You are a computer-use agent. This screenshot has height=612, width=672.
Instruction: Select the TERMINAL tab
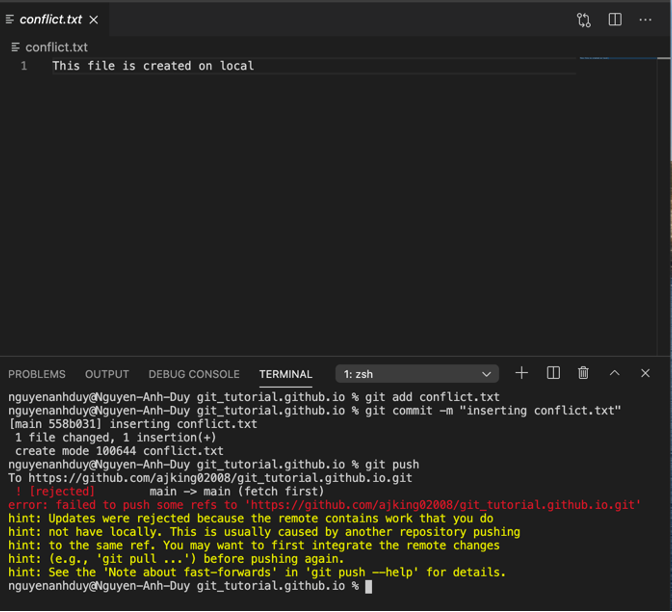pyautogui.click(x=286, y=374)
